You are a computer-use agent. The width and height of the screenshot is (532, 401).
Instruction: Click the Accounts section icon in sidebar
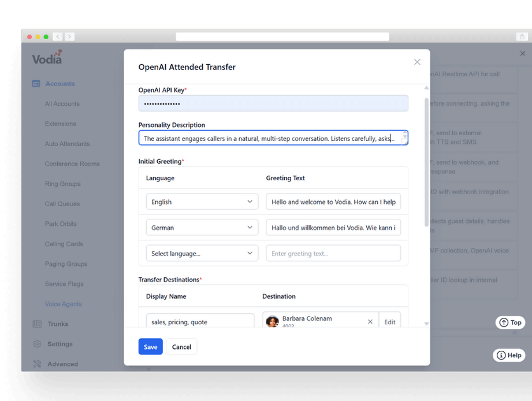coord(36,83)
